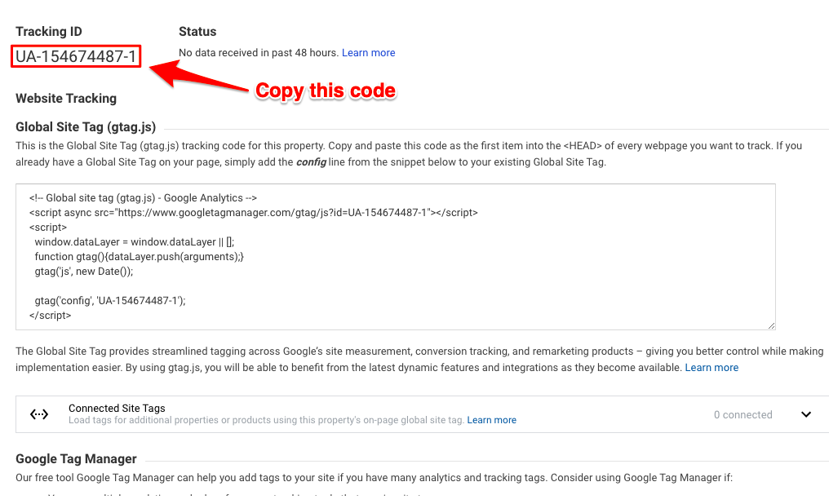The height and width of the screenshot is (504, 829).
Task: Click the Connected Site Tags code icon
Action: click(x=39, y=414)
